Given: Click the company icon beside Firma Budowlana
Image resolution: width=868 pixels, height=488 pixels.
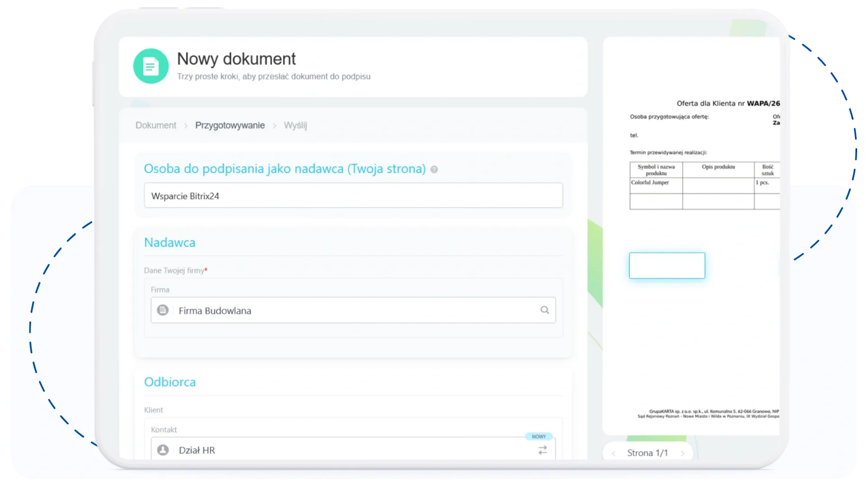Looking at the screenshot, I should tap(163, 310).
